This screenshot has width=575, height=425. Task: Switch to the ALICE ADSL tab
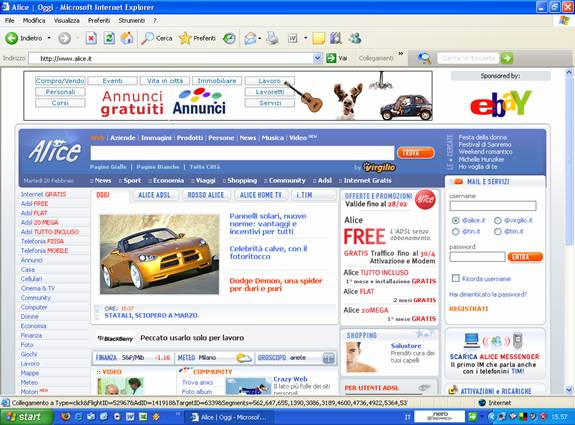tap(154, 195)
